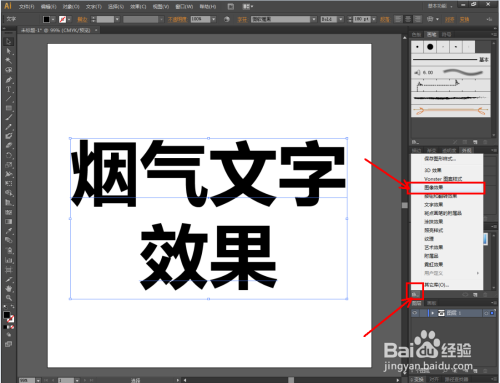This screenshot has width=500, height=383.
Task: Select the Magic Wand tool
Action: 9,61
